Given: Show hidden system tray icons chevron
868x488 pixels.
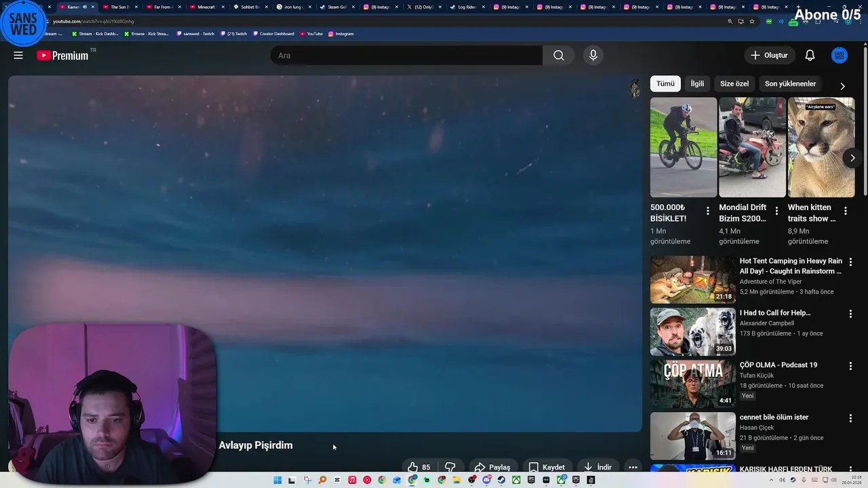Looking at the screenshot, I should pos(771,480).
